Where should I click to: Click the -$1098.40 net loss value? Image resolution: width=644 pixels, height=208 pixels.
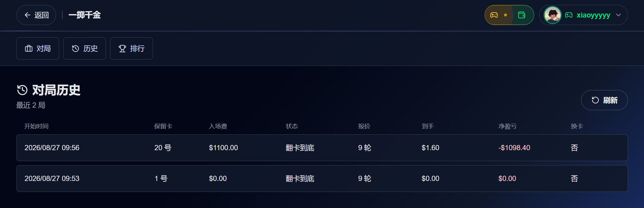(514, 148)
